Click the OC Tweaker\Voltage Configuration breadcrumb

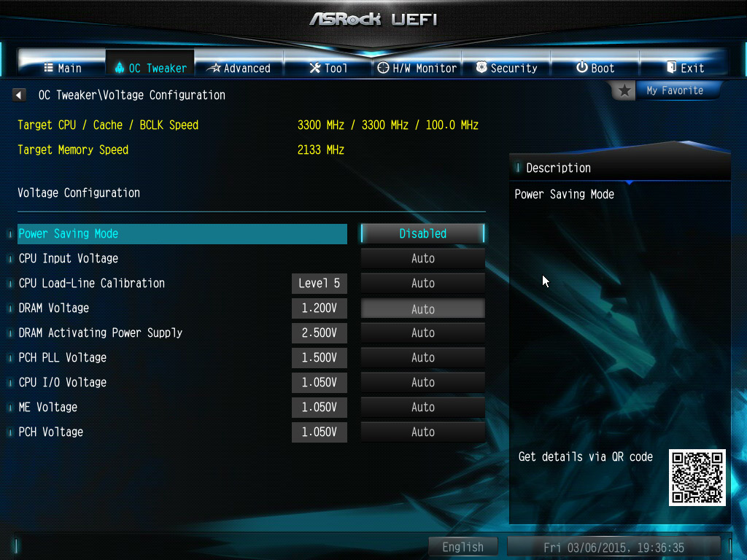(131, 96)
